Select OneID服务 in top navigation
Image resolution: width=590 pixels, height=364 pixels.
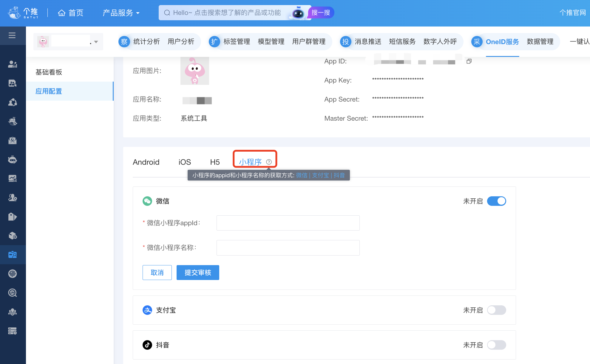[502, 42]
